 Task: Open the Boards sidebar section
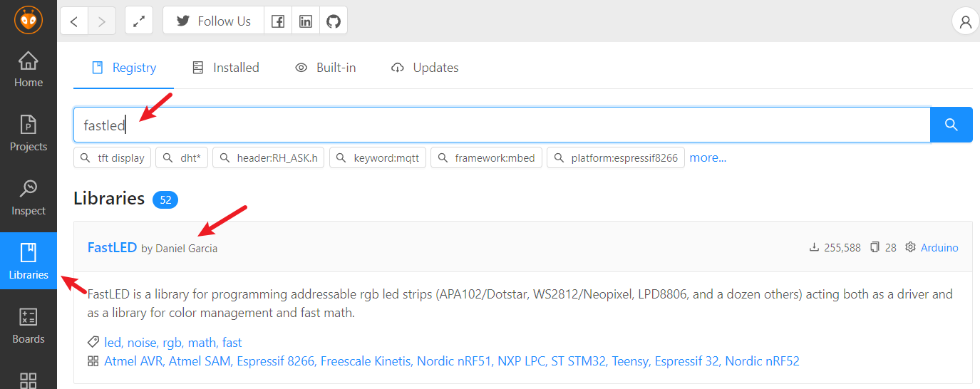[x=29, y=326]
